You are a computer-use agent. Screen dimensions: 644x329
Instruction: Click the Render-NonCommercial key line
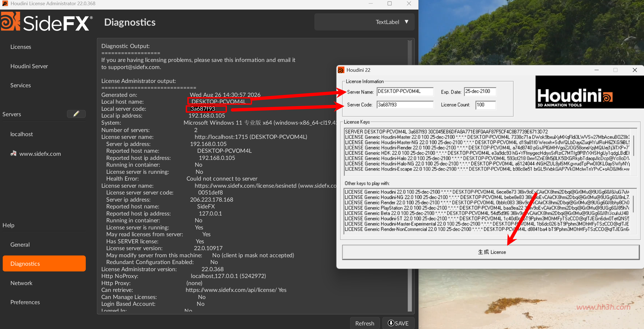click(487, 229)
